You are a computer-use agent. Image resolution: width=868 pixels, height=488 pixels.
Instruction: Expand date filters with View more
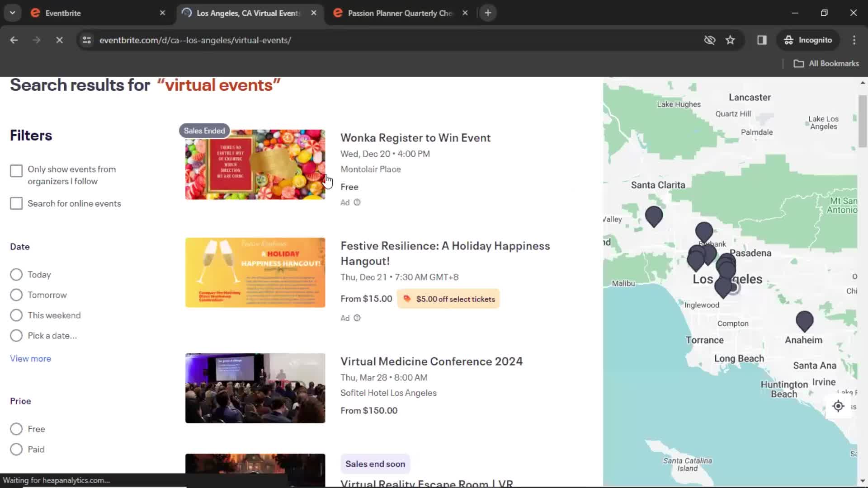pos(30,358)
